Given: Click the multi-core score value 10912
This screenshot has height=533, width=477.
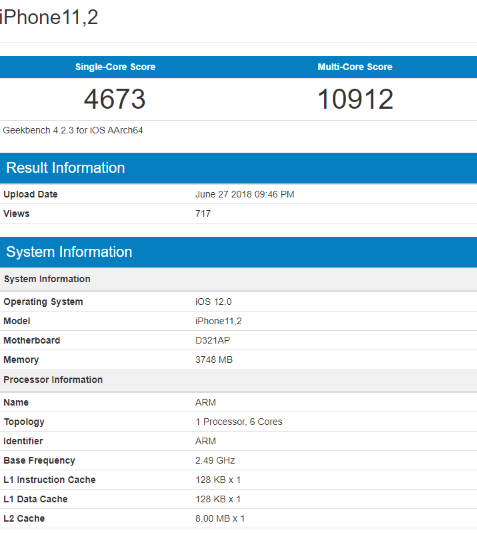Looking at the screenshot, I should coord(355,99).
